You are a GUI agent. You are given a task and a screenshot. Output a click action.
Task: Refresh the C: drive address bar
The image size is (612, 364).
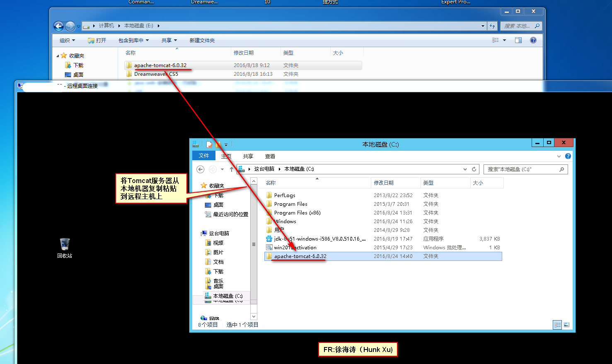point(474,169)
